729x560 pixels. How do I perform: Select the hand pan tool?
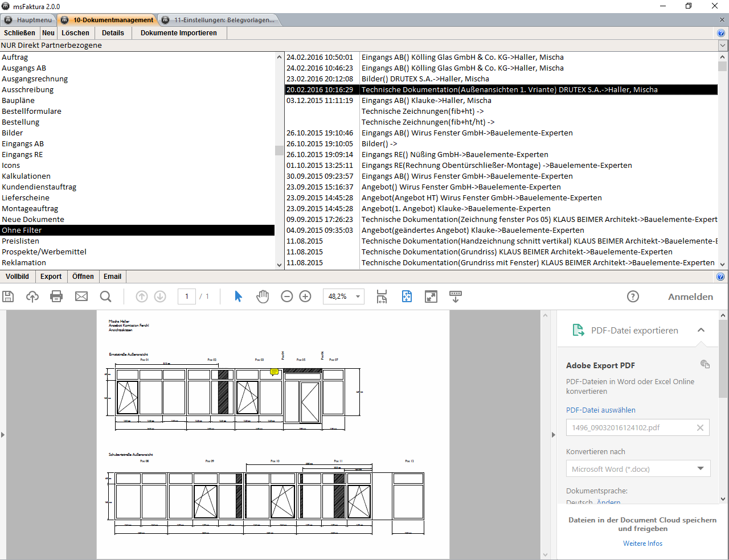click(x=263, y=297)
